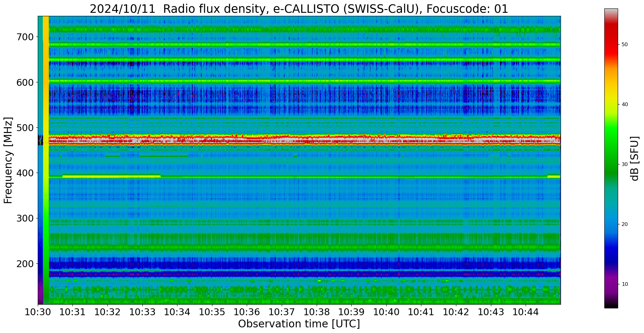Click the 10:37 time tick label

[x=282, y=312]
